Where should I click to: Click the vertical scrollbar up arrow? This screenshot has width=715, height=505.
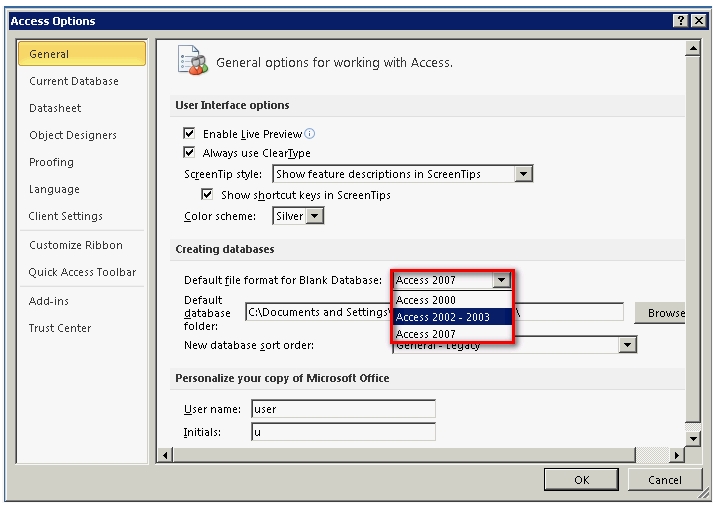[x=693, y=48]
